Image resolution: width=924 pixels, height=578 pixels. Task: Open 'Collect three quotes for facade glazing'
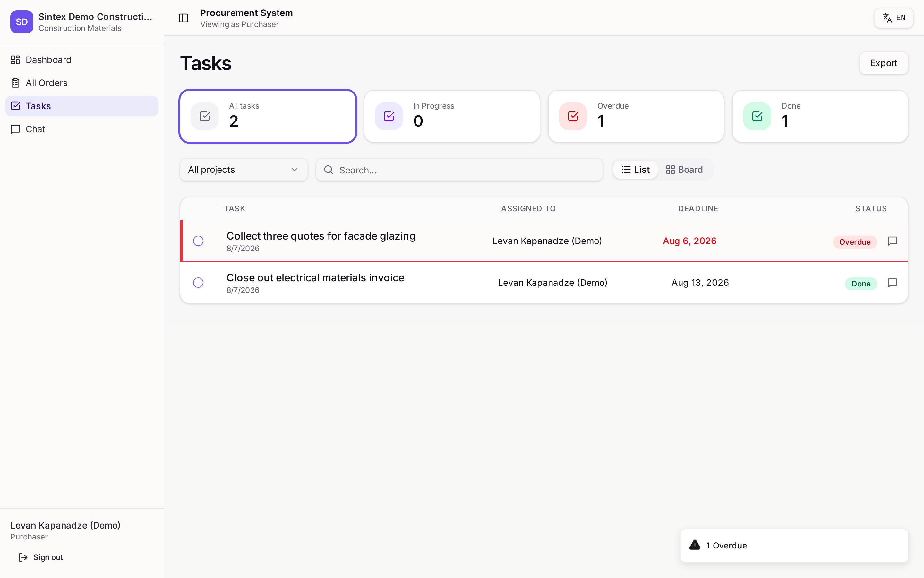[x=321, y=236]
